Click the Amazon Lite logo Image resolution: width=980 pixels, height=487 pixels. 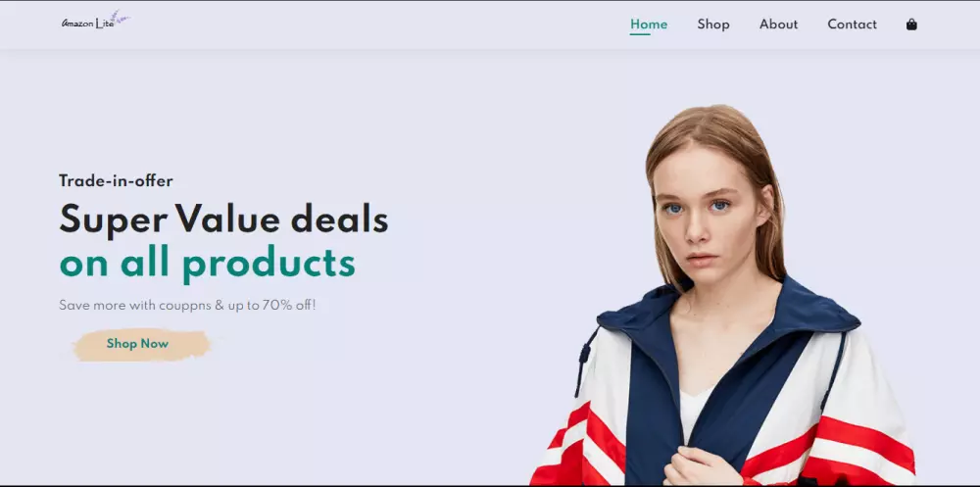tap(96, 21)
